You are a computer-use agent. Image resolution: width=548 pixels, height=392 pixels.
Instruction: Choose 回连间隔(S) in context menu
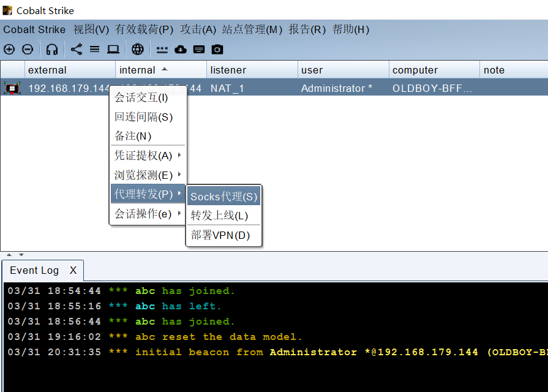(148, 116)
